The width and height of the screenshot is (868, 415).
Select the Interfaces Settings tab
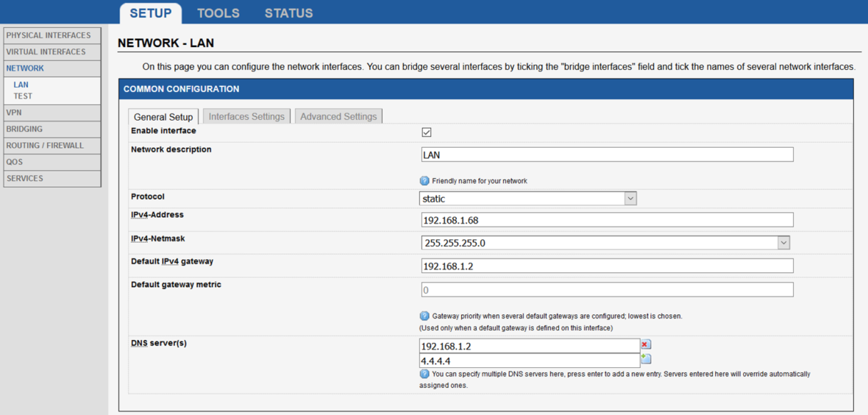(x=246, y=116)
